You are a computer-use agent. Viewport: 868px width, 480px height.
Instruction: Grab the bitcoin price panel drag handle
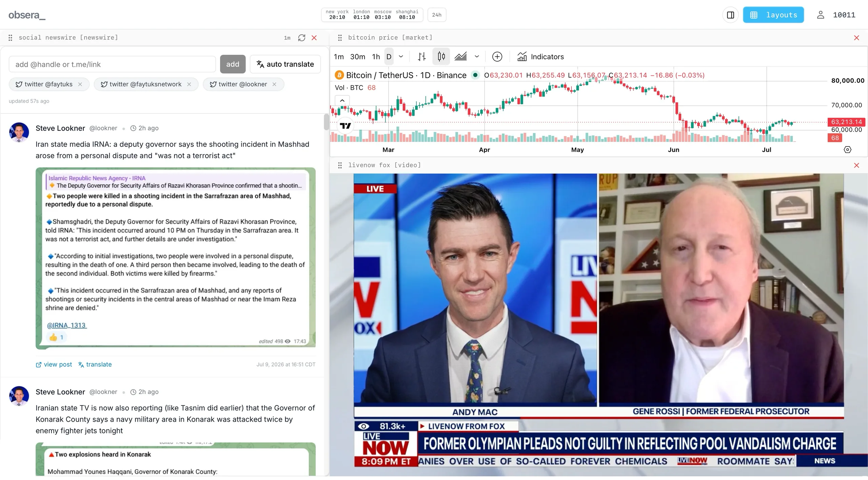tap(340, 38)
